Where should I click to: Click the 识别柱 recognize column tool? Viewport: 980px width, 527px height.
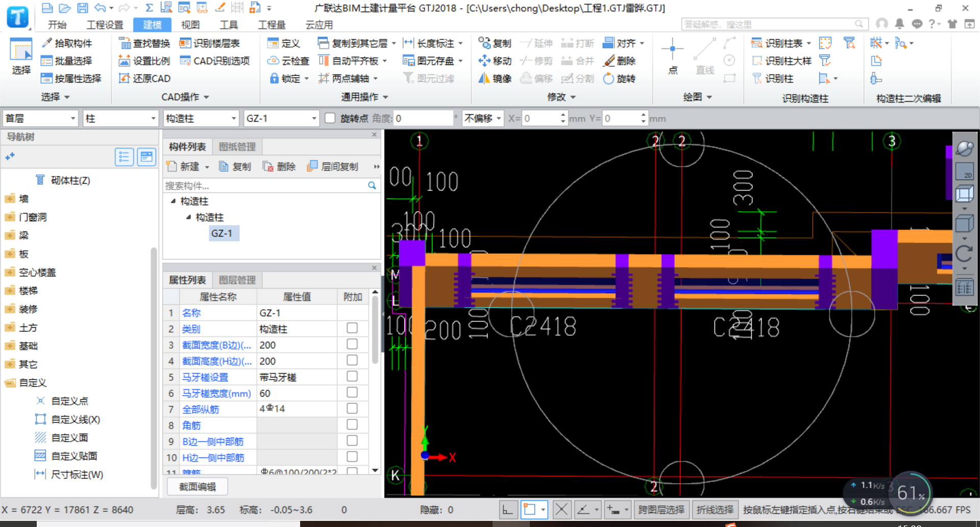773,78
